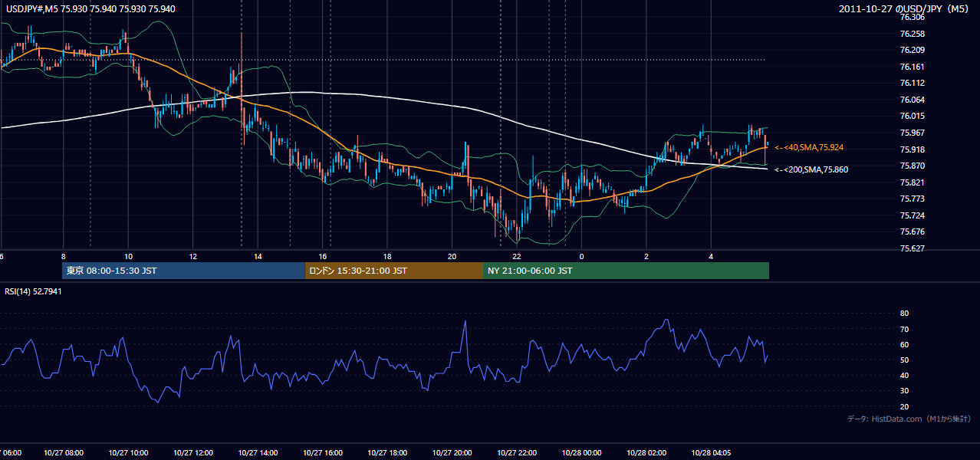
Task: Click the 76.064 price axis value
Action: (x=912, y=100)
